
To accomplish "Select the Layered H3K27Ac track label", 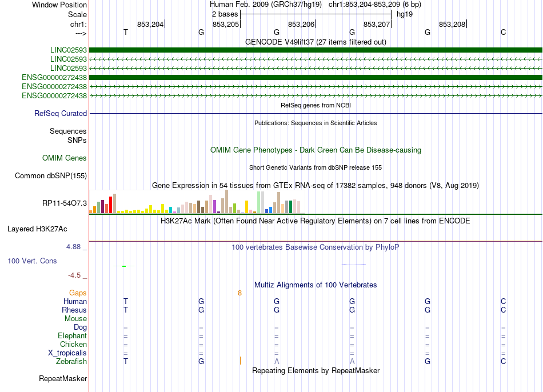I will pos(37,229).
